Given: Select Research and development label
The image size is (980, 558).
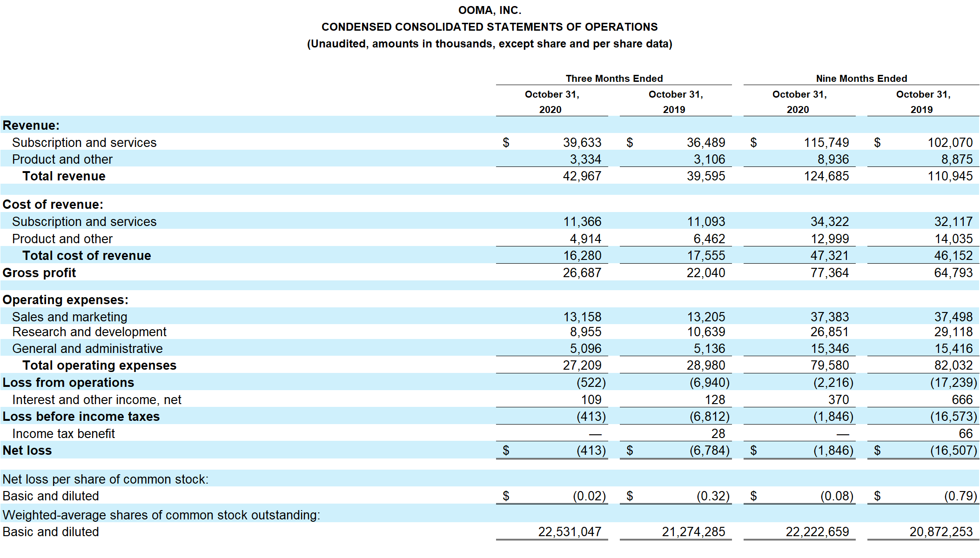Looking at the screenshot, I should (x=89, y=332).
